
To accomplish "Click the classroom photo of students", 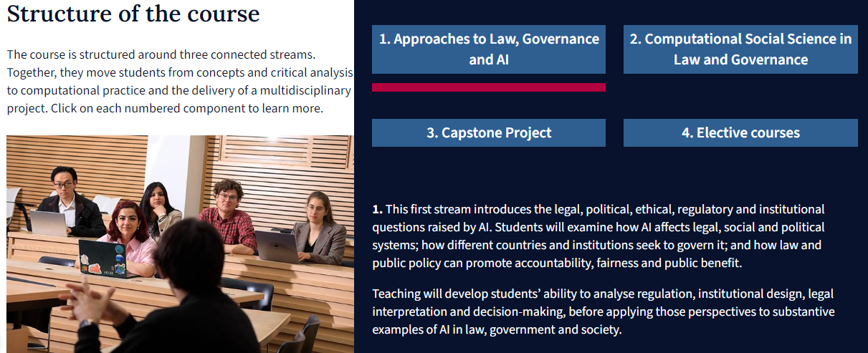I will click(180, 244).
